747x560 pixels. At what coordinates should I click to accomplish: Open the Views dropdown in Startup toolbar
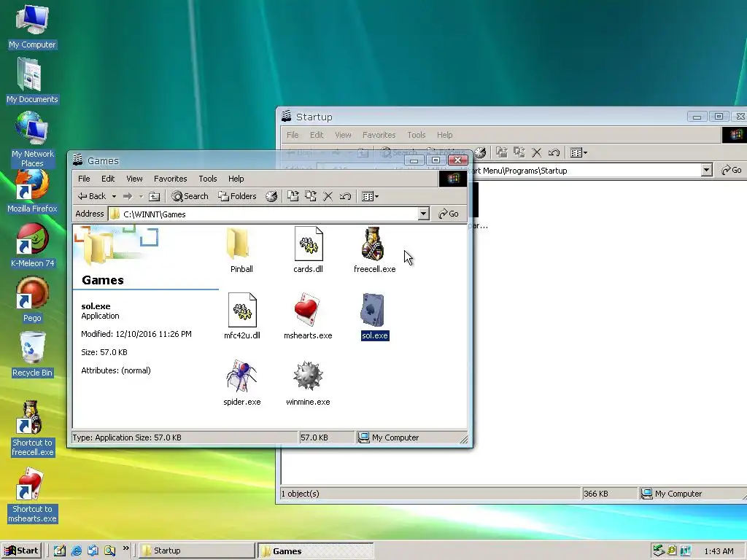point(578,152)
